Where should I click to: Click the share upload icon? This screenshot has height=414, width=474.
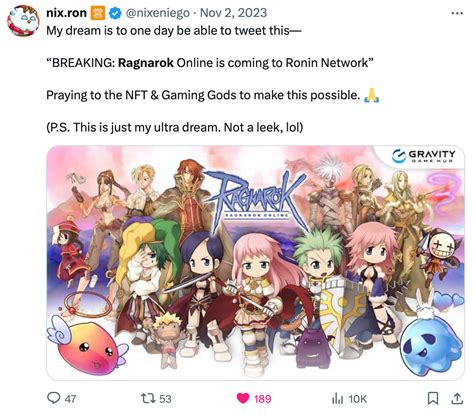coord(457,398)
